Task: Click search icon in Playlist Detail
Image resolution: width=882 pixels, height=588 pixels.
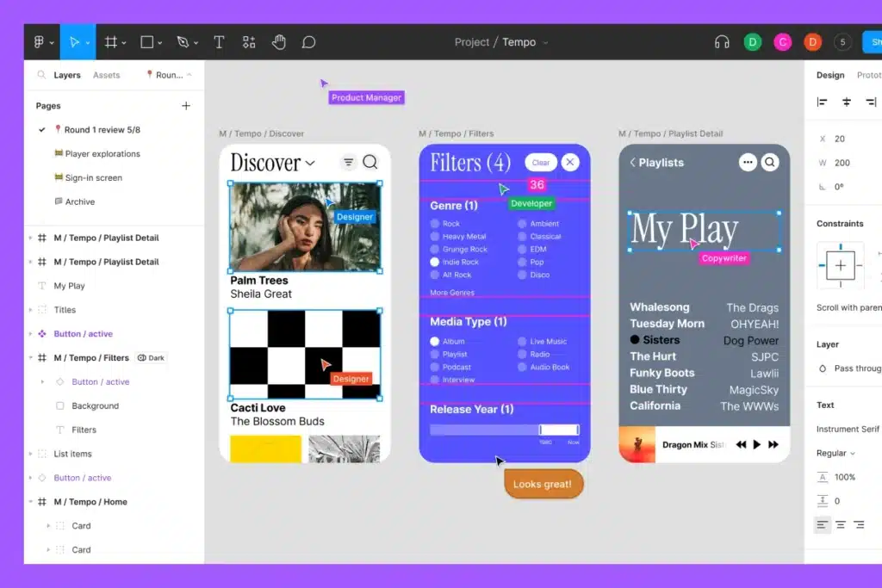Action: (770, 163)
